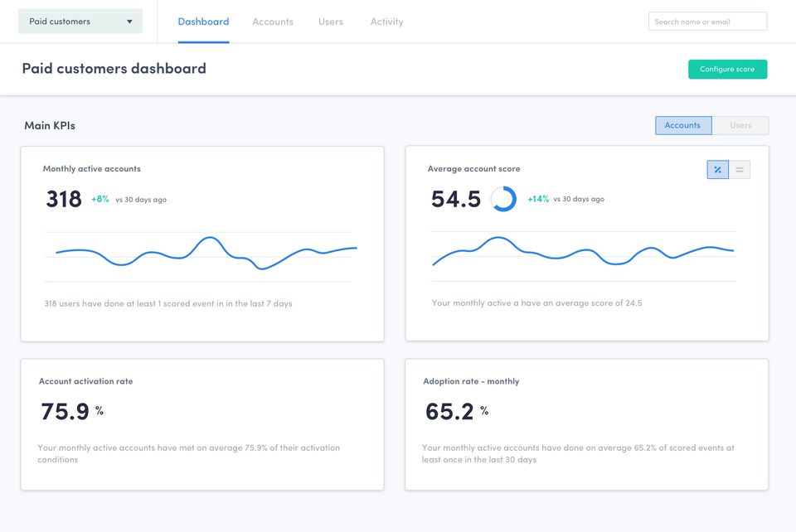The image size is (796, 532).
Task: Click the Account activation rate card title
Action: click(x=85, y=381)
